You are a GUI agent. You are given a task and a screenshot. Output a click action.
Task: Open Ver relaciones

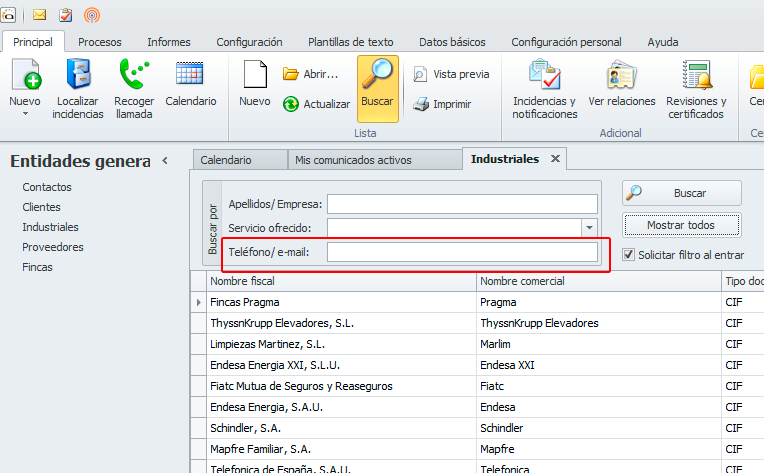click(622, 83)
